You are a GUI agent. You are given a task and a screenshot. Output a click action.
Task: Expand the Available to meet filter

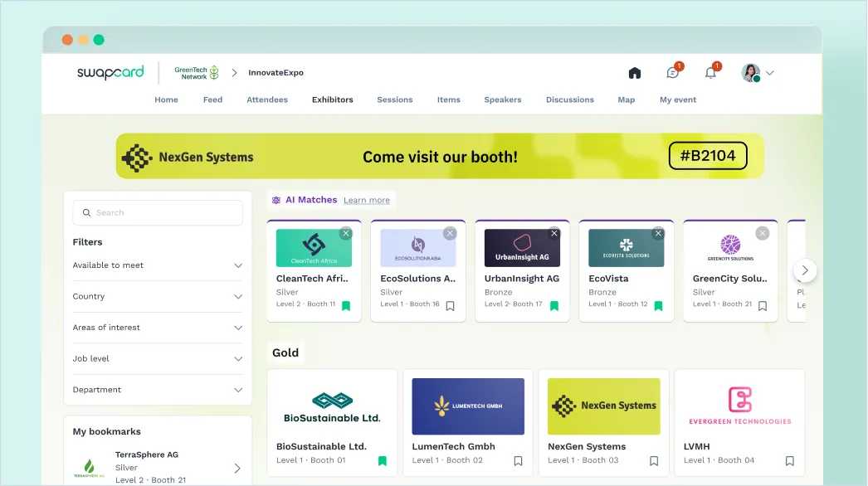(x=158, y=265)
